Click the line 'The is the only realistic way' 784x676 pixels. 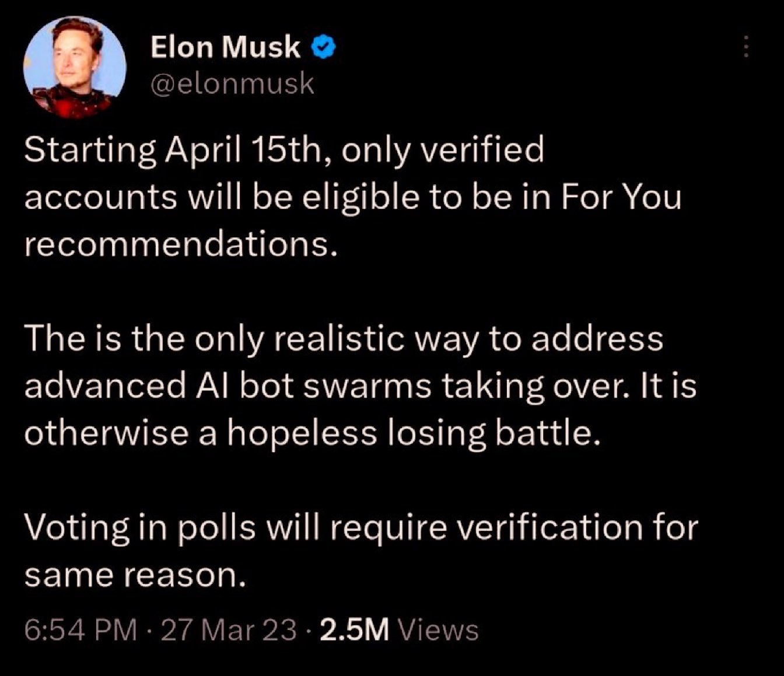pyautogui.click(x=344, y=339)
